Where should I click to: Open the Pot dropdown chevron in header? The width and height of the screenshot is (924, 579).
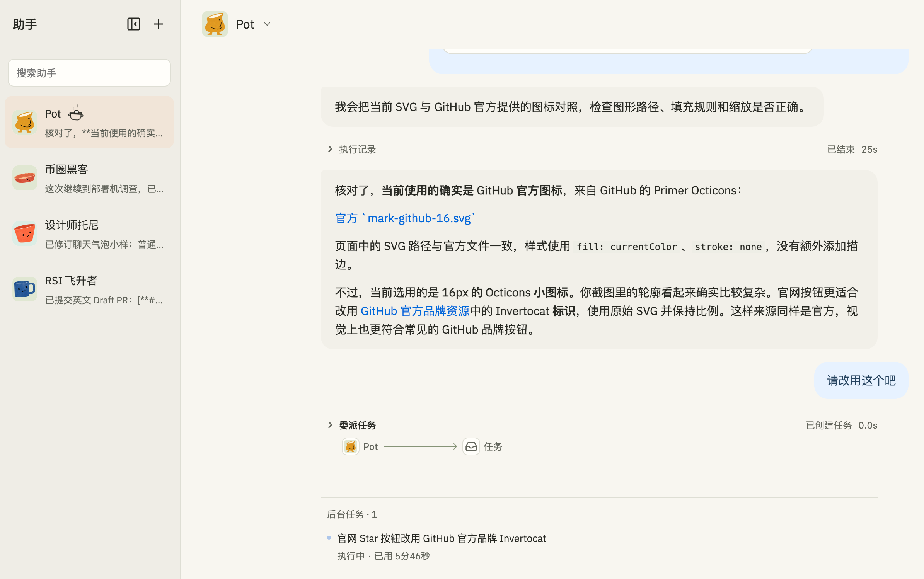pyautogui.click(x=267, y=24)
